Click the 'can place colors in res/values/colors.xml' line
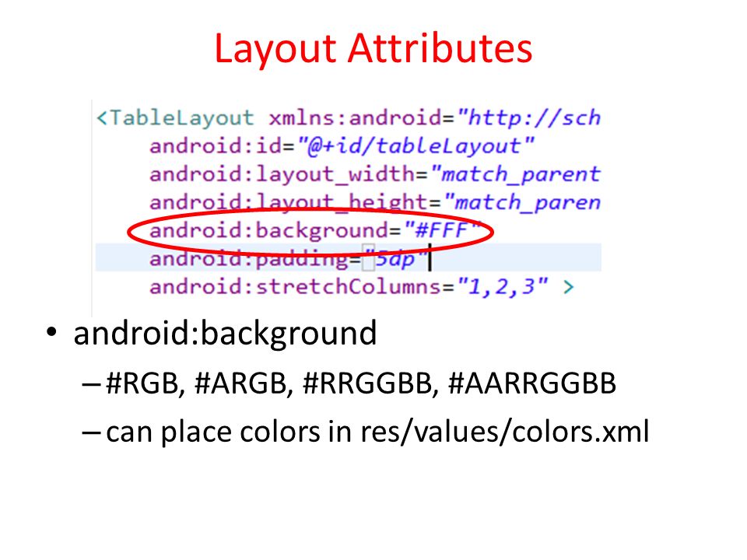 pyautogui.click(x=377, y=432)
